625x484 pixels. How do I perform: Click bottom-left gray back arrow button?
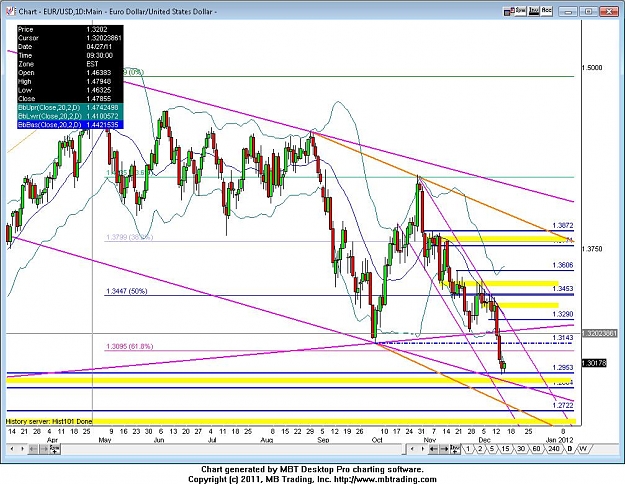click(x=33, y=449)
